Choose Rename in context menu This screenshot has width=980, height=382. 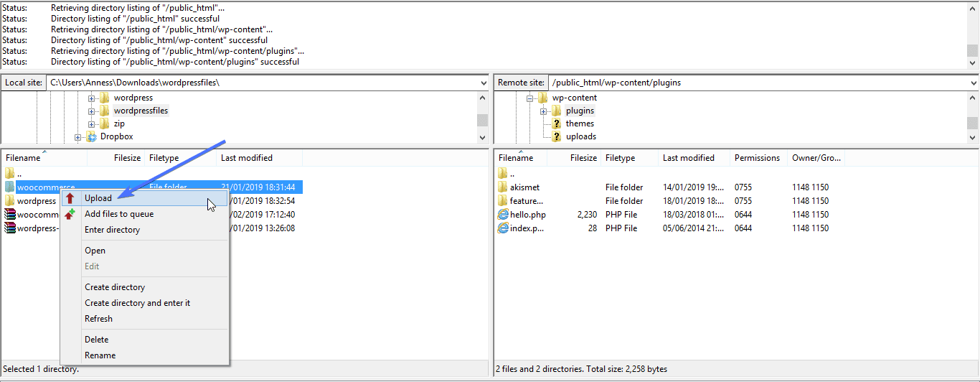[x=145, y=355]
